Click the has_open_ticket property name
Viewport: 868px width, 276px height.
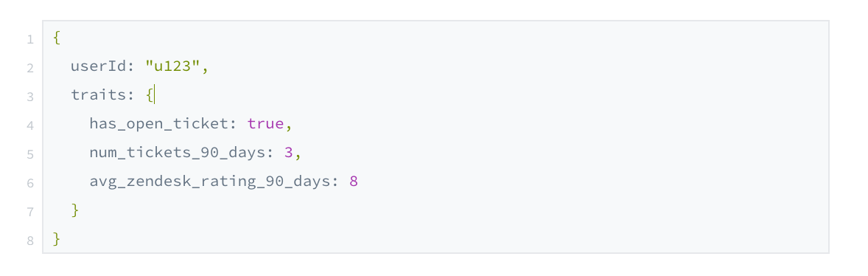pyautogui.click(x=159, y=124)
